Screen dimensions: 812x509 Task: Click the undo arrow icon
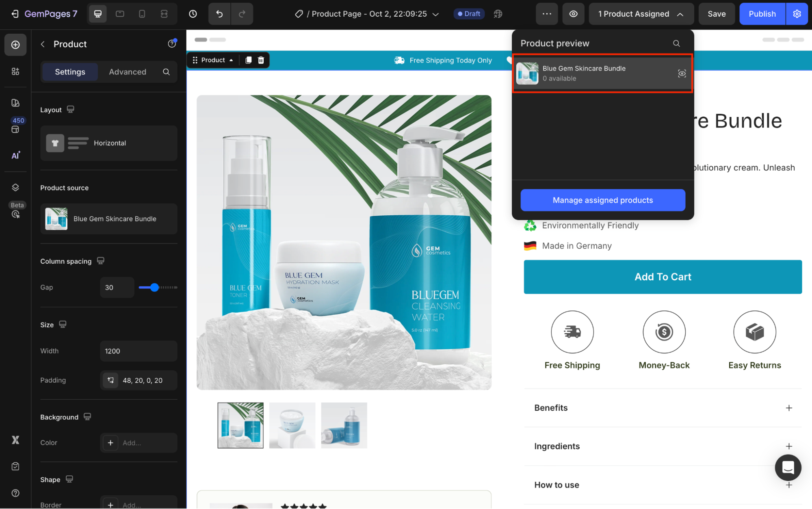pyautogui.click(x=219, y=14)
